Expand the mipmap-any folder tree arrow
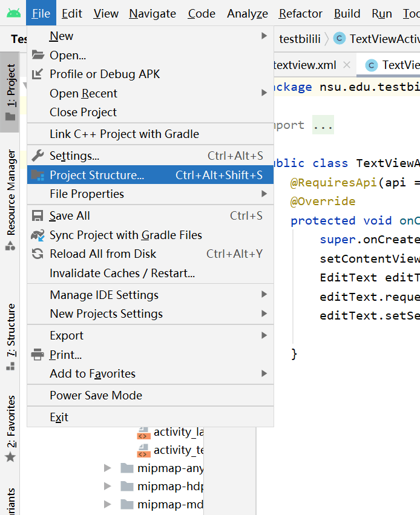The image size is (420, 515). [107, 468]
